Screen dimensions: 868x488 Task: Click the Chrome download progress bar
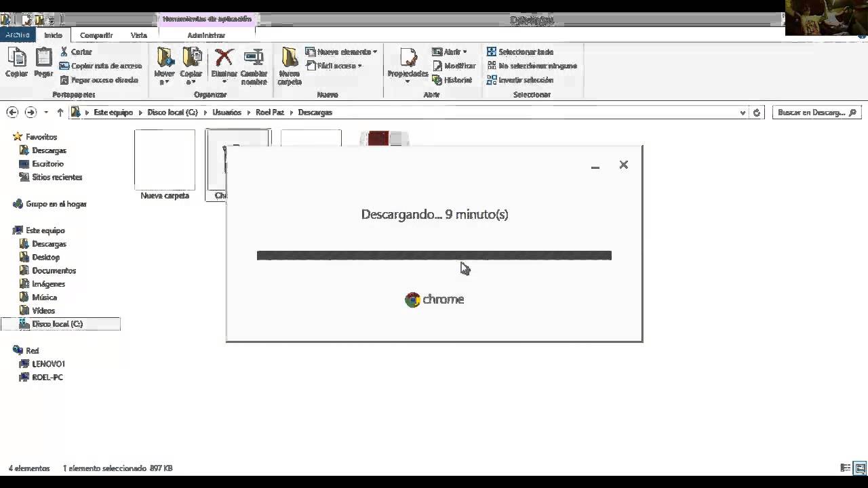[x=434, y=256]
